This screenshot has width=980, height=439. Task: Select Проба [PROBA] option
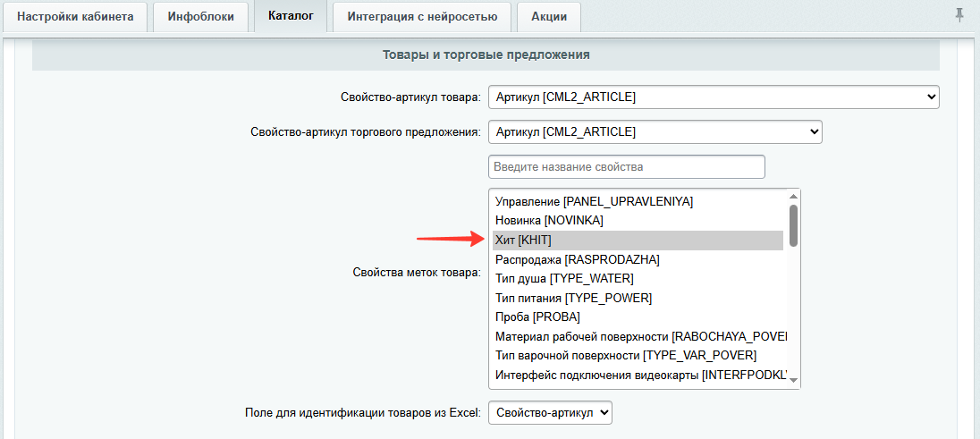point(638,317)
